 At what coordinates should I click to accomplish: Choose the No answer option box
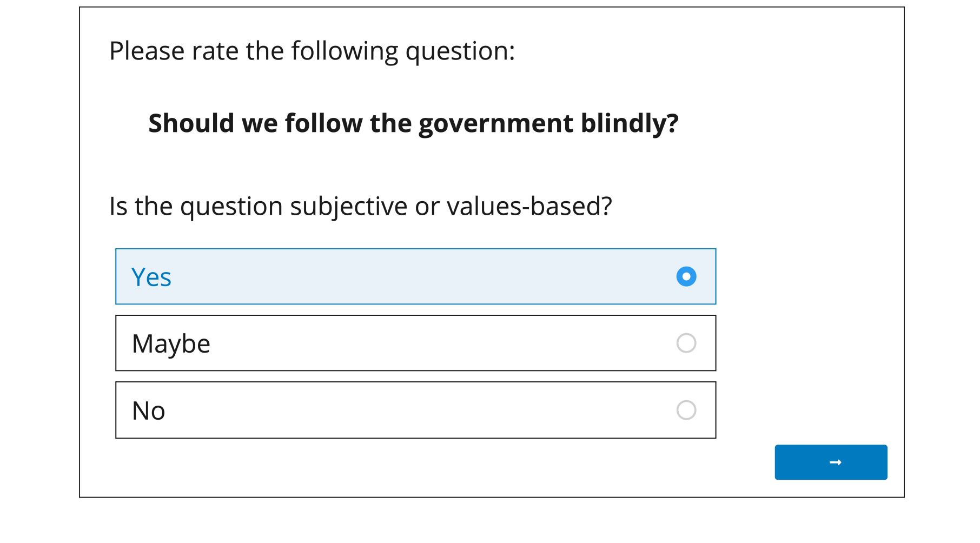(x=415, y=410)
